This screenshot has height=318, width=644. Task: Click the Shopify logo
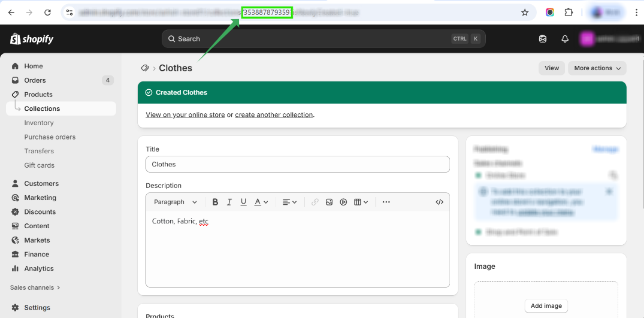(32, 39)
